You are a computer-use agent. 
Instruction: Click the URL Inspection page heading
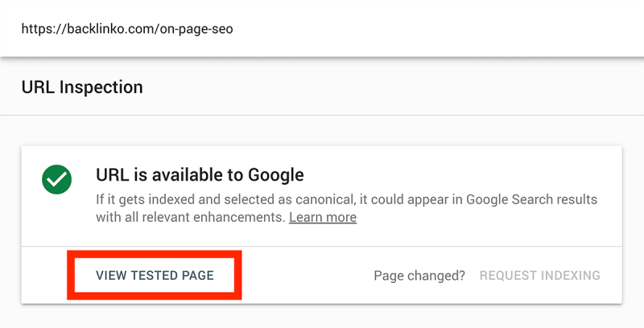click(x=82, y=87)
